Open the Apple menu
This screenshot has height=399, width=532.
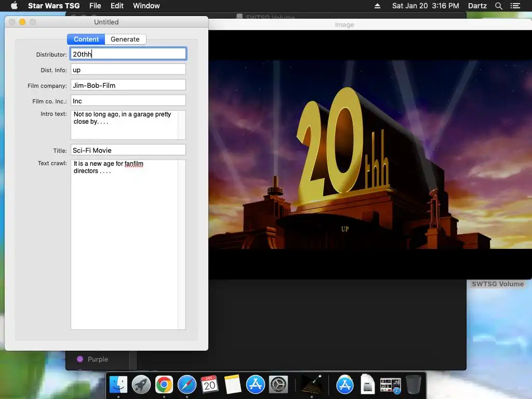[x=14, y=6]
